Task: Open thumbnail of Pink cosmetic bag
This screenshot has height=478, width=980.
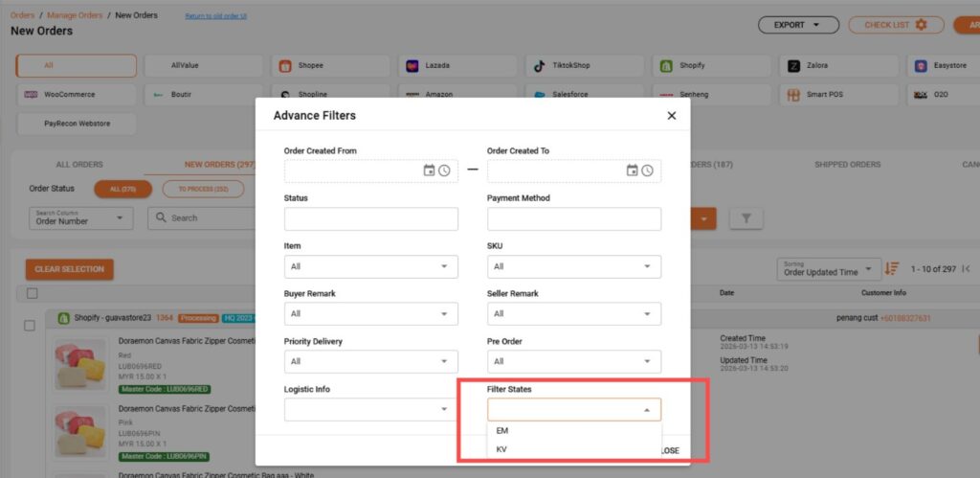Action: click(80, 432)
